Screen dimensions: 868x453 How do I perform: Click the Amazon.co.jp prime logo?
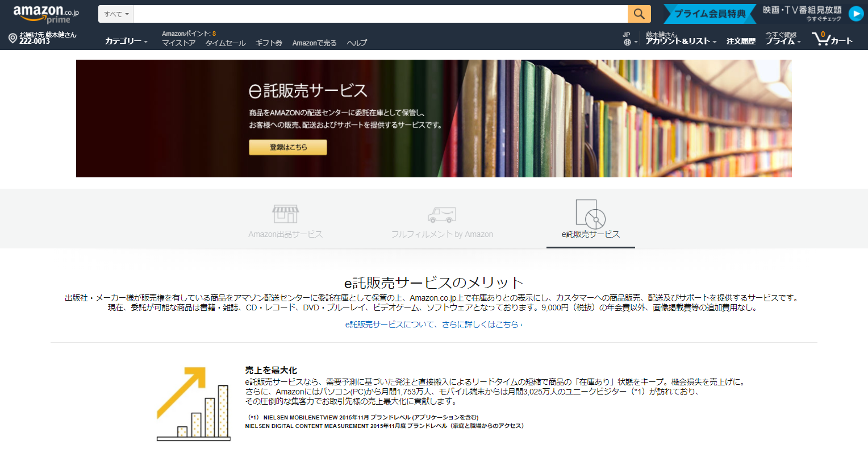(x=46, y=14)
